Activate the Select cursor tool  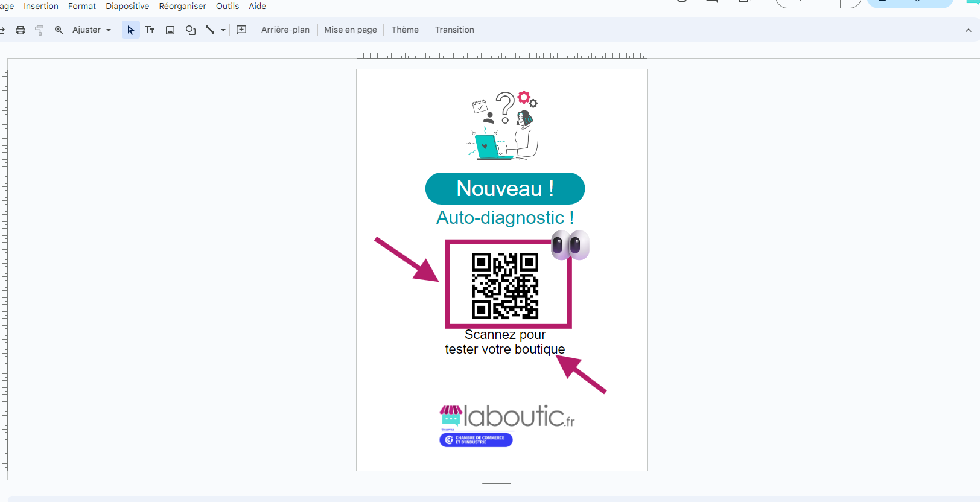(x=130, y=30)
